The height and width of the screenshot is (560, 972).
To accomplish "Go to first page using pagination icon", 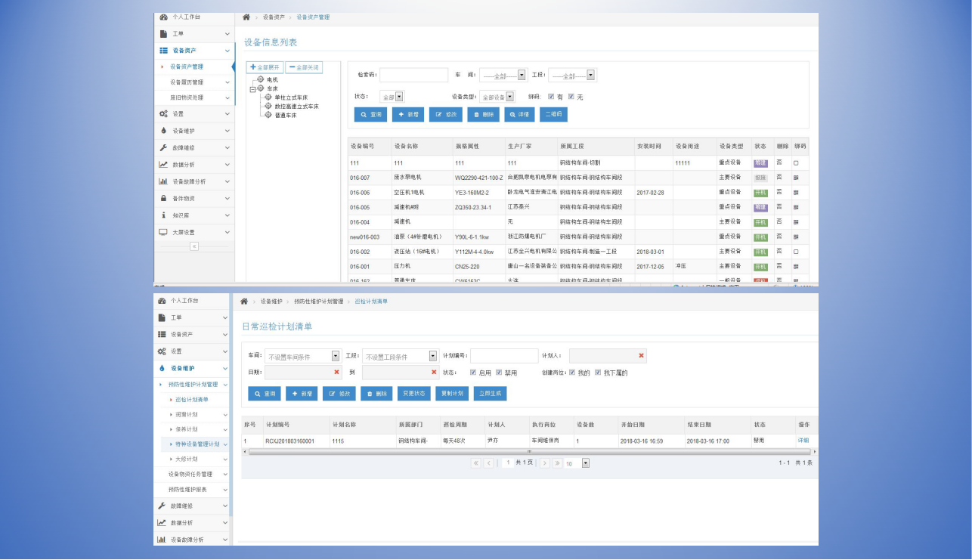I will coord(476,463).
